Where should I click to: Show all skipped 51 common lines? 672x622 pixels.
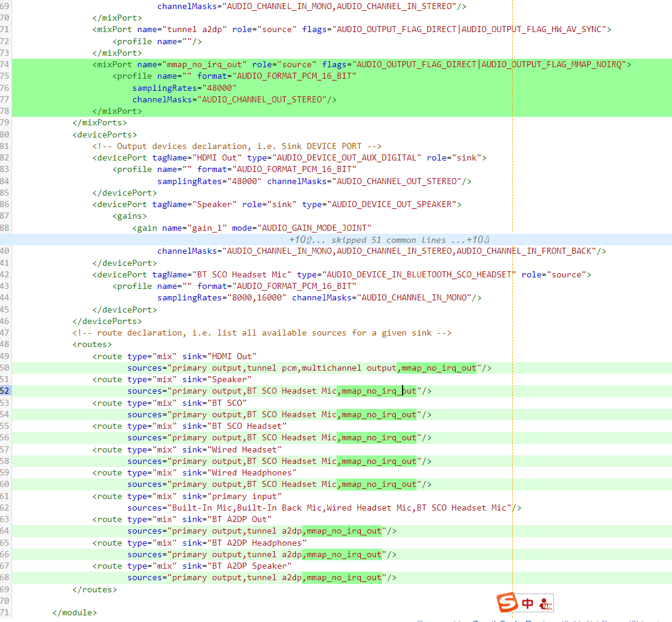(x=389, y=240)
